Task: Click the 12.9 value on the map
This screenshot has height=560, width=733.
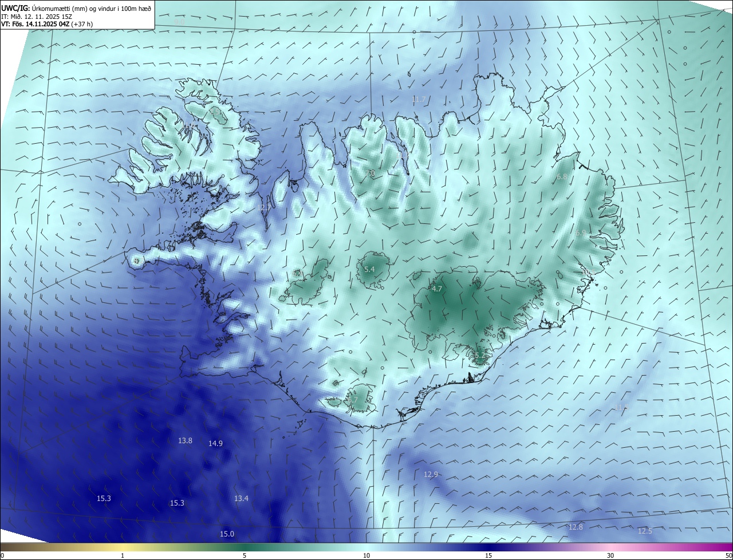Action: (x=431, y=475)
